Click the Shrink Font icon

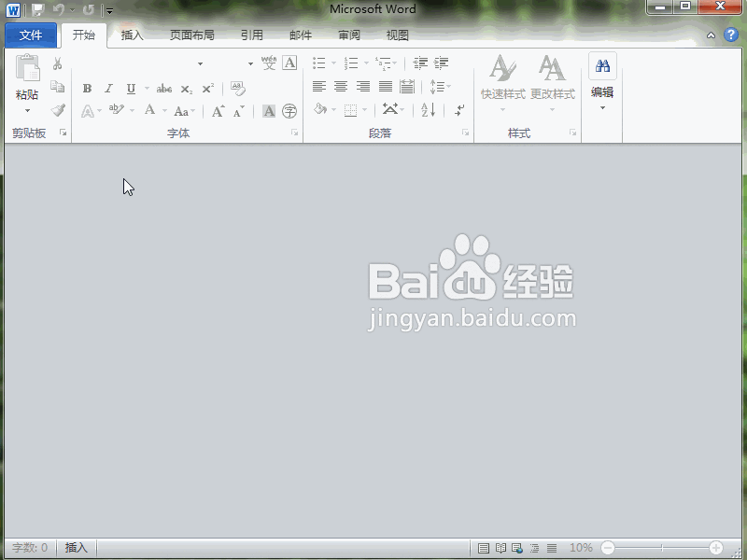point(239,111)
